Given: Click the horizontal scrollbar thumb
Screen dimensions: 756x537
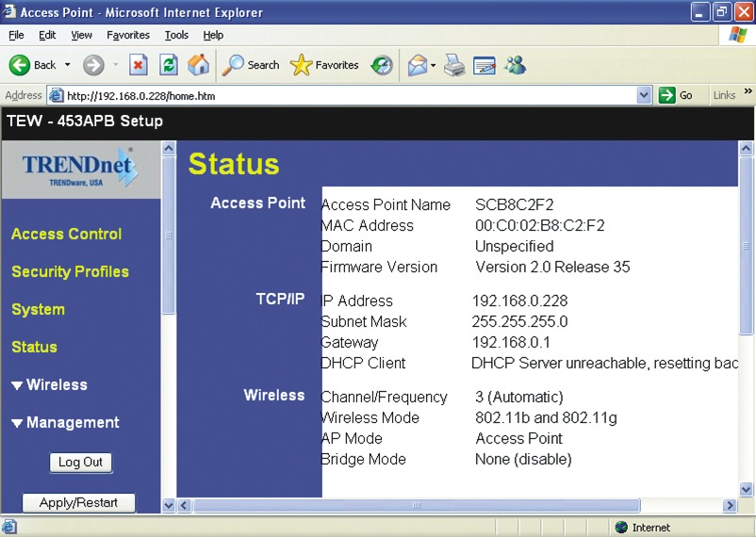Looking at the screenshot, I should tap(416, 505).
